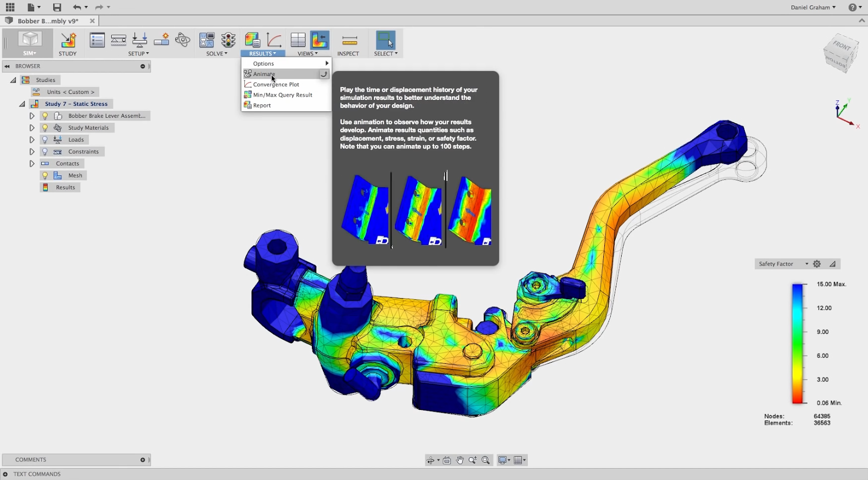The width and height of the screenshot is (868, 480).
Task: Select the Pan hand tool
Action: coord(460,460)
